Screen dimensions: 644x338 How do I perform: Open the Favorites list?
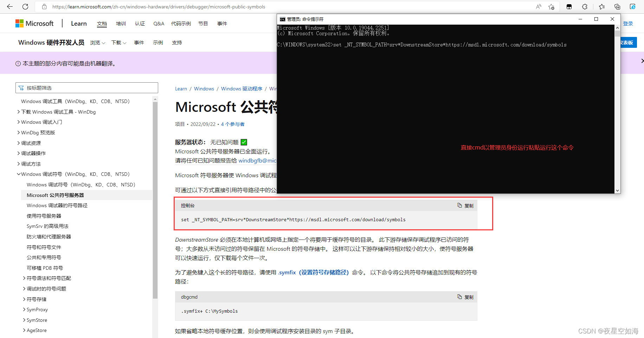[601, 6]
